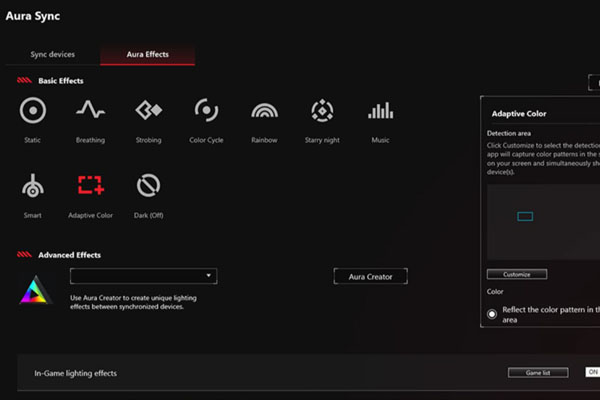600x400 pixels.
Task: Launch Aura Creator button
Action: pyautogui.click(x=370, y=276)
